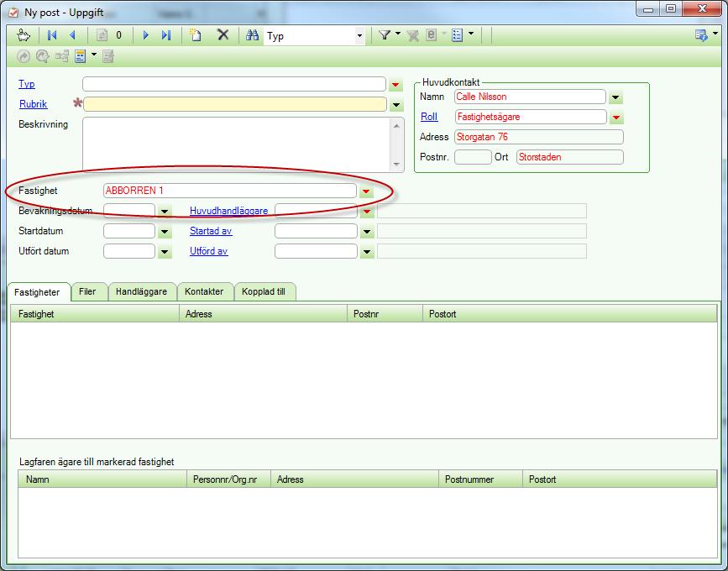728x571 pixels.
Task: Delete the record with the X icon
Action: (223, 34)
